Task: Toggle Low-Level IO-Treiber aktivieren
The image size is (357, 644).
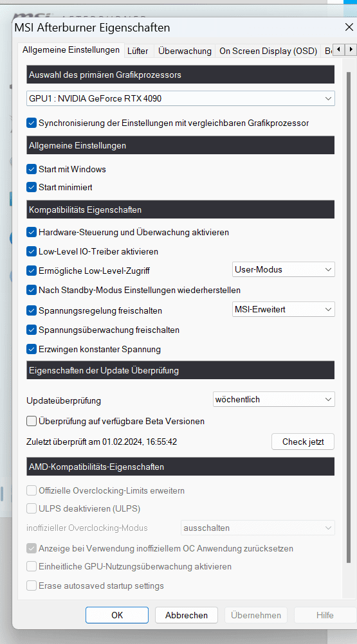Action: click(x=32, y=251)
